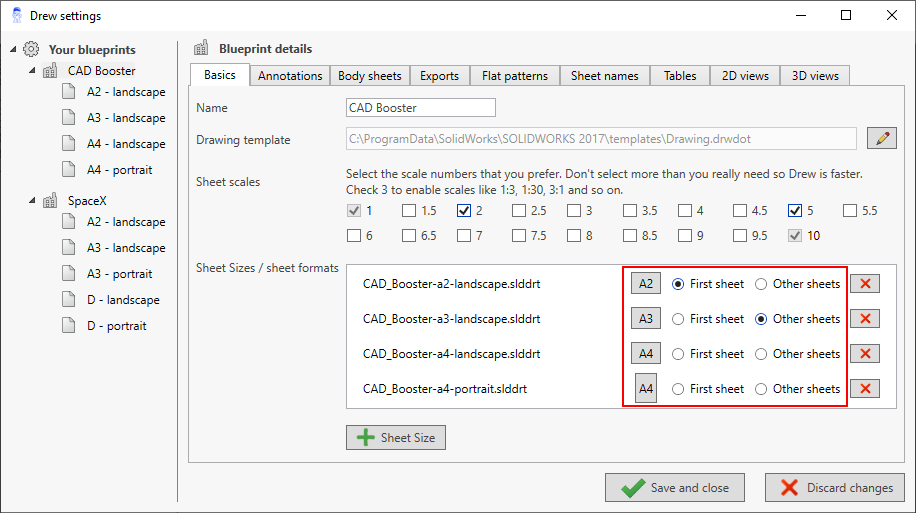Delete the CAD_Booster-a2-landscape sheet format row
Screen dimensions: 916x513
pos(865,284)
